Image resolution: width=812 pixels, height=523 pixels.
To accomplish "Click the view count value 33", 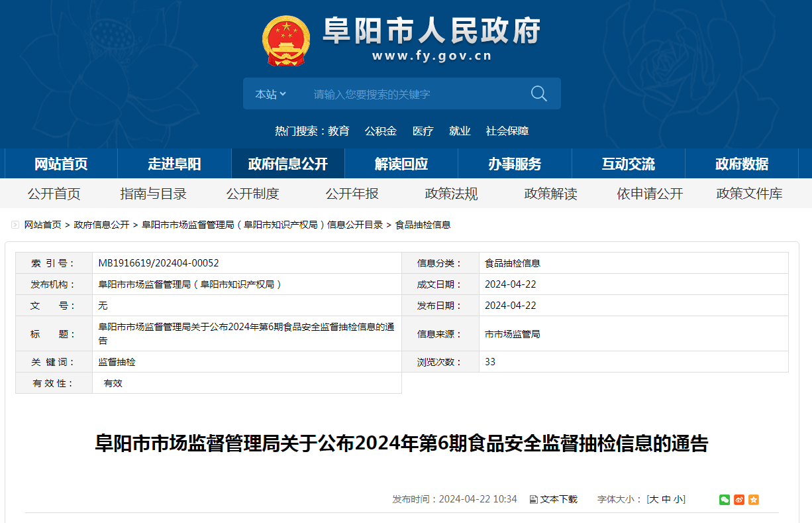I will (x=490, y=362).
